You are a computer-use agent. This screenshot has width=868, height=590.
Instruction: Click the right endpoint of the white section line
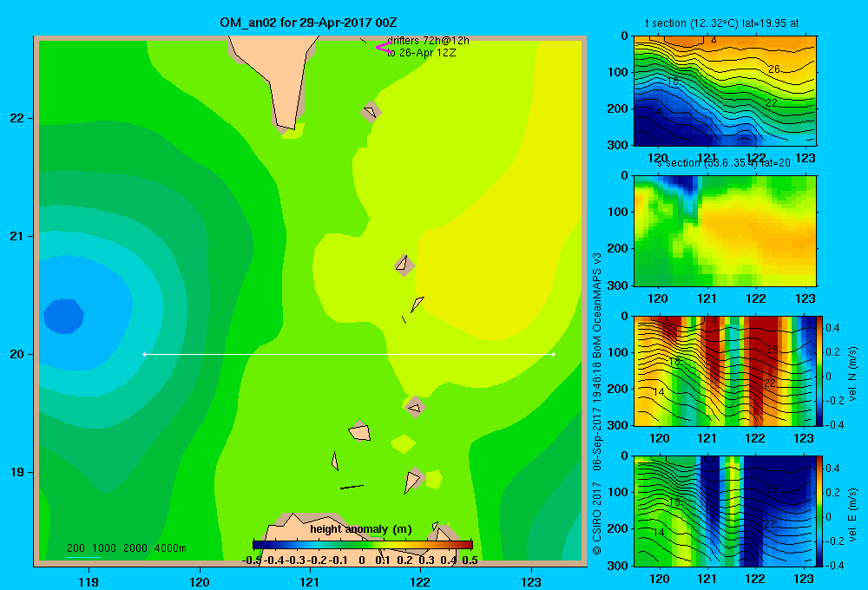click(x=554, y=354)
